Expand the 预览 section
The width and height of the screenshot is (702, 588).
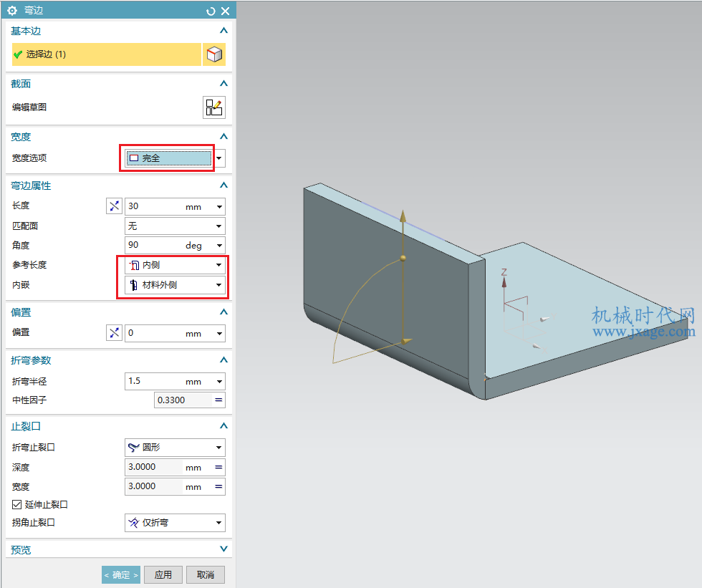pyautogui.click(x=223, y=549)
